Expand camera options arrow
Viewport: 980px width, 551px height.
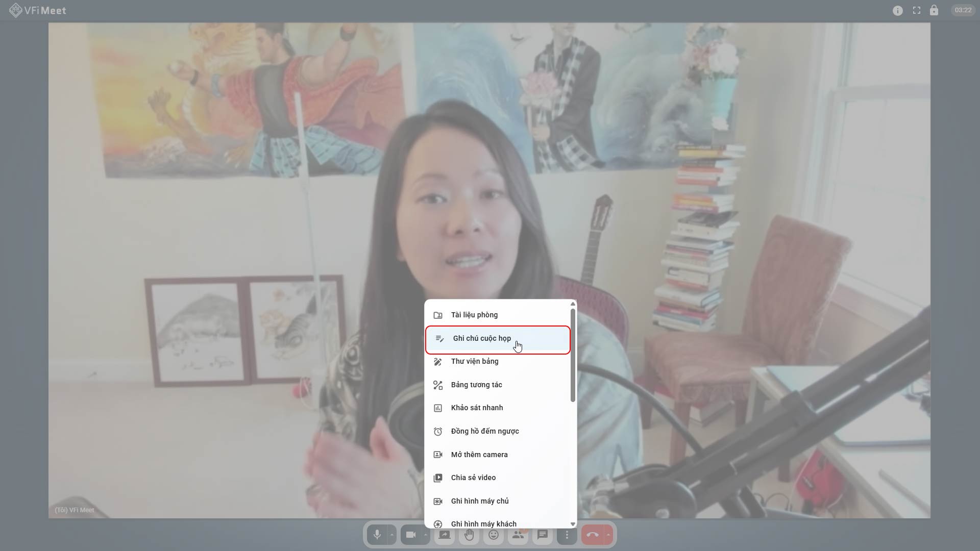pos(425,535)
